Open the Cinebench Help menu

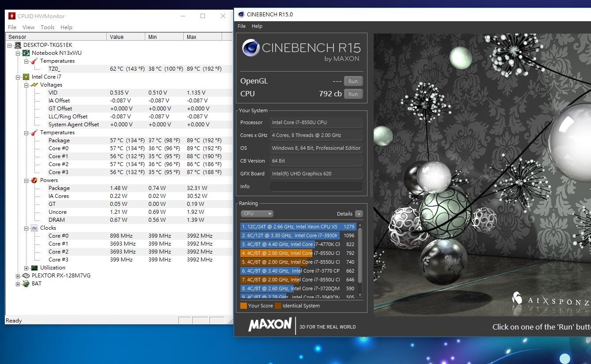point(257,26)
